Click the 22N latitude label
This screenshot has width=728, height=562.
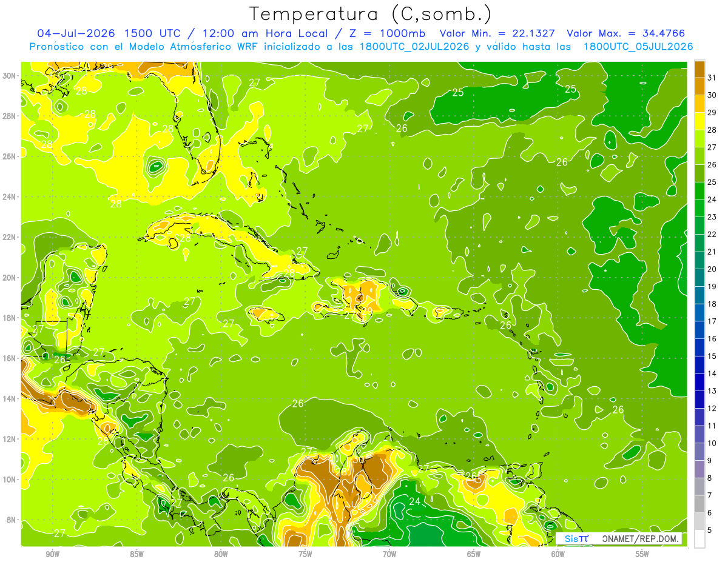pyautogui.click(x=9, y=237)
